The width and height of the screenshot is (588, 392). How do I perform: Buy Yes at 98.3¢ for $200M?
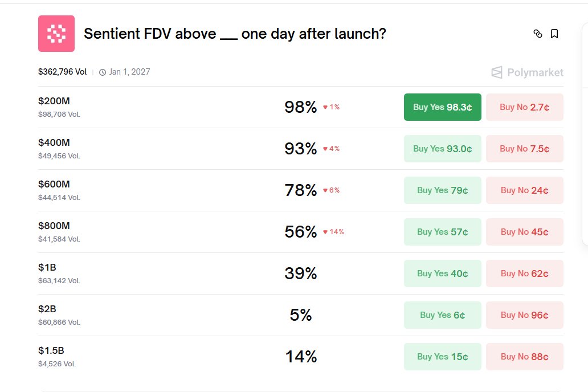[442, 107]
